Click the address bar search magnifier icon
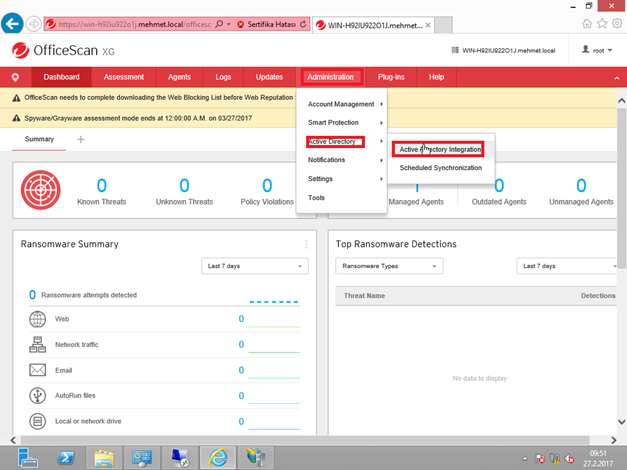Image resolution: width=627 pixels, height=470 pixels. (219, 24)
